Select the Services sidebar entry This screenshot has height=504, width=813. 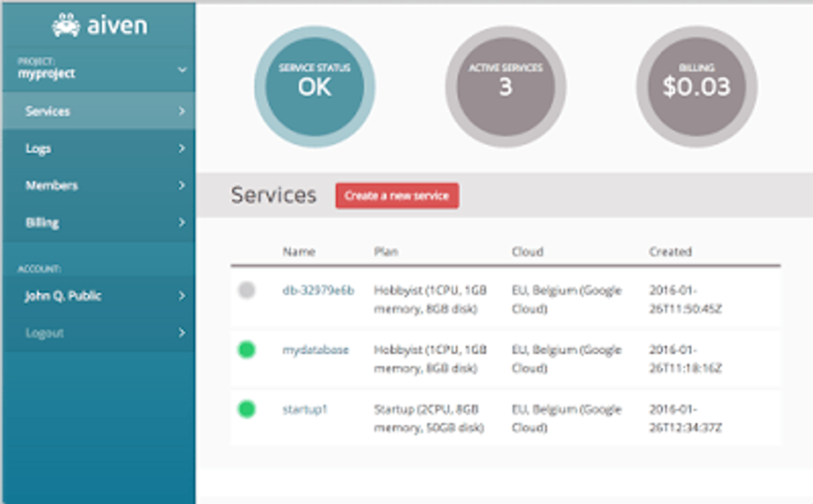coord(98,110)
